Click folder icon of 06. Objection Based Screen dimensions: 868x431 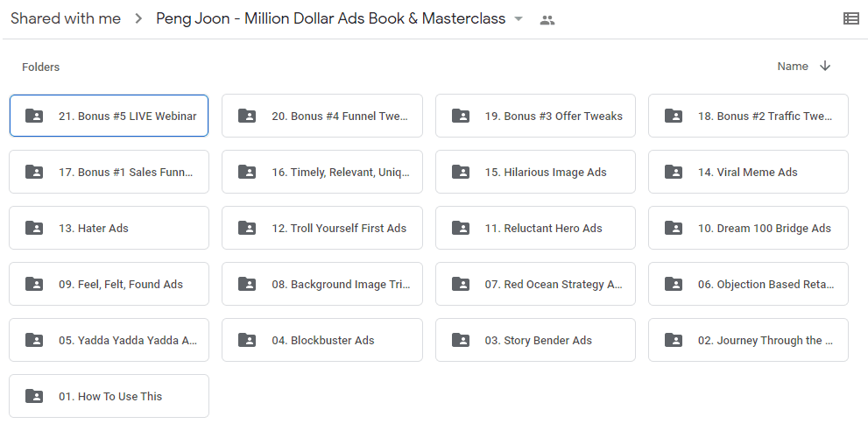674,284
